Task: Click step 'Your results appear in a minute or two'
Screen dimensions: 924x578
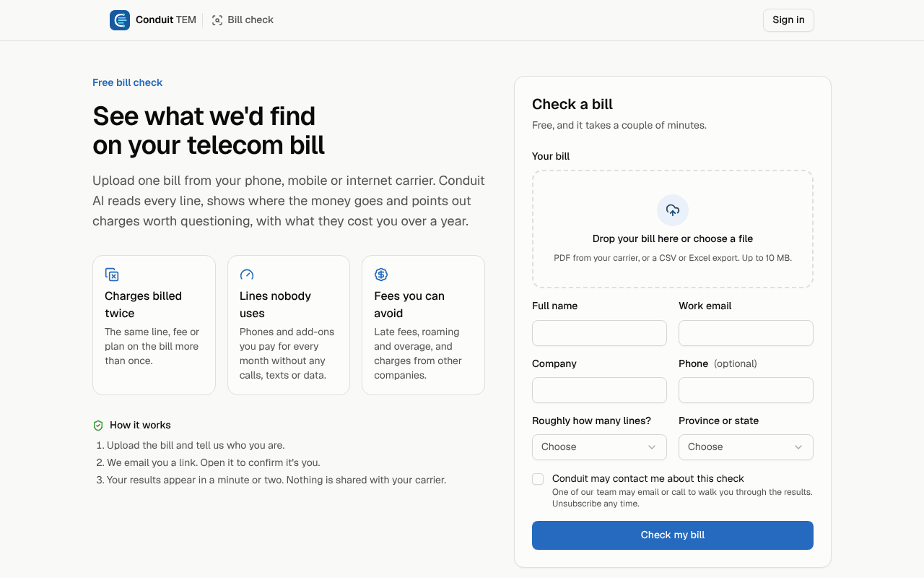Action: tap(276, 480)
